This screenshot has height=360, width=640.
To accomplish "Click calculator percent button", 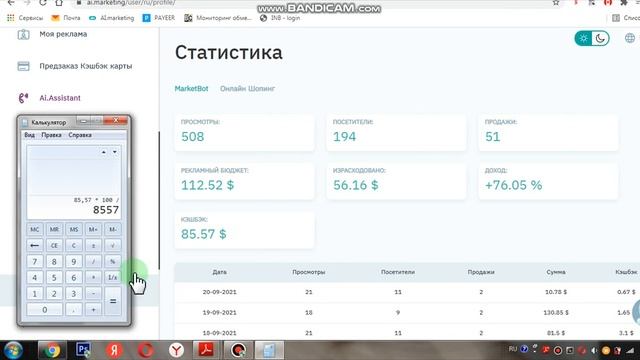I will pyautogui.click(x=113, y=262).
